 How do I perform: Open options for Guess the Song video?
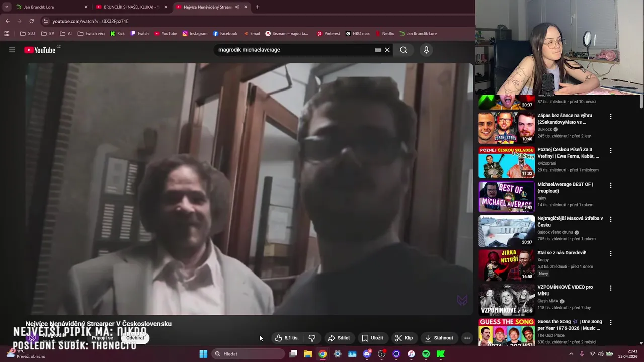[x=611, y=322]
